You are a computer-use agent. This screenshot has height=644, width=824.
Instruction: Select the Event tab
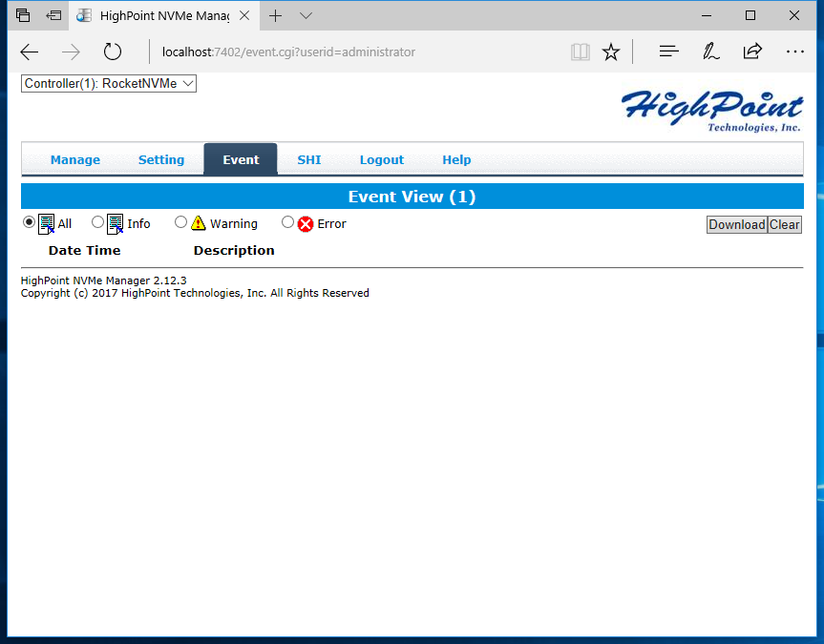tap(241, 159)
